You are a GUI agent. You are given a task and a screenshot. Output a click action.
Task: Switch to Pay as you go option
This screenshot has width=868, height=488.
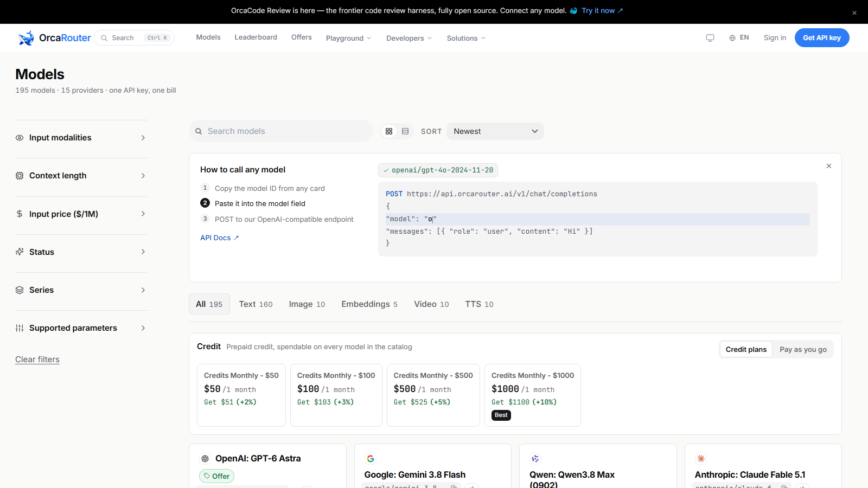pyautogui.click(x=803, y=350)
